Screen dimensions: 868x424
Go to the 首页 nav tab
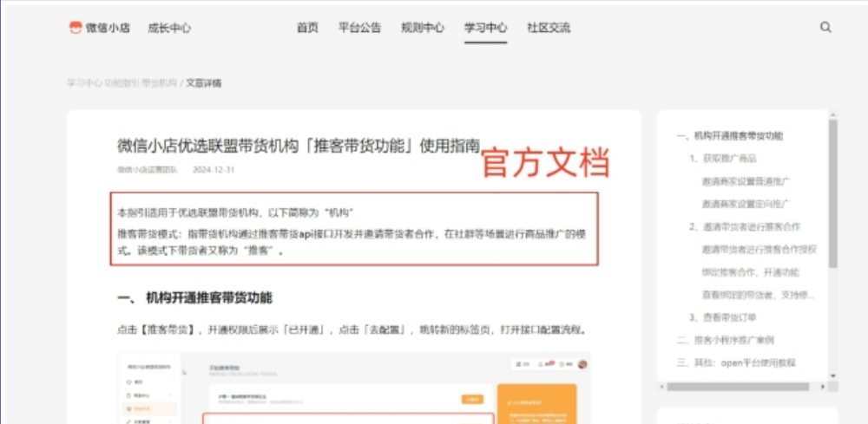pyautogui.click(x=308, y=28)
